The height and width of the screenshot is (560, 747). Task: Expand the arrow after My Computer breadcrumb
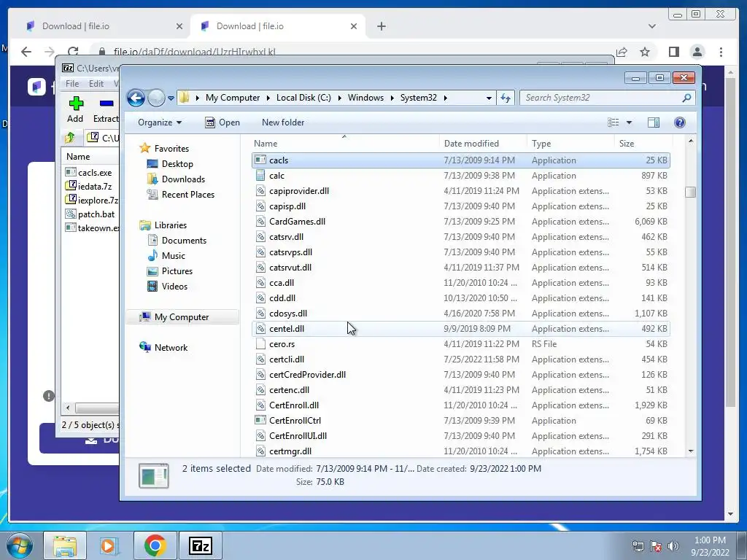pyautogui.click(x=267, y=98)
